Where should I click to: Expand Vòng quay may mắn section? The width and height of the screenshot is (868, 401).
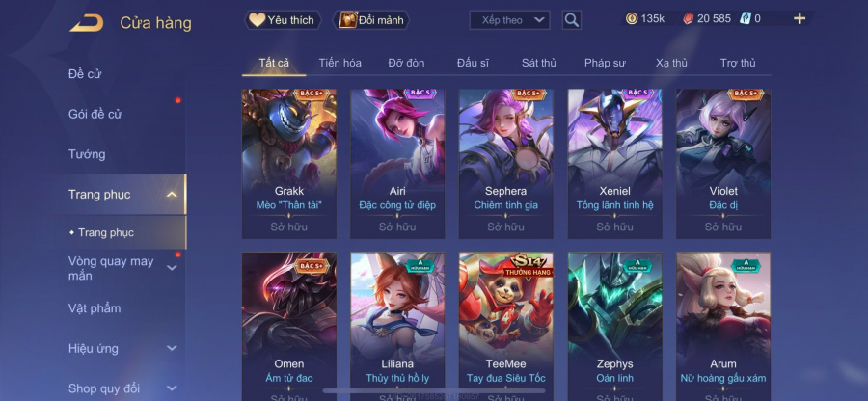172,268
